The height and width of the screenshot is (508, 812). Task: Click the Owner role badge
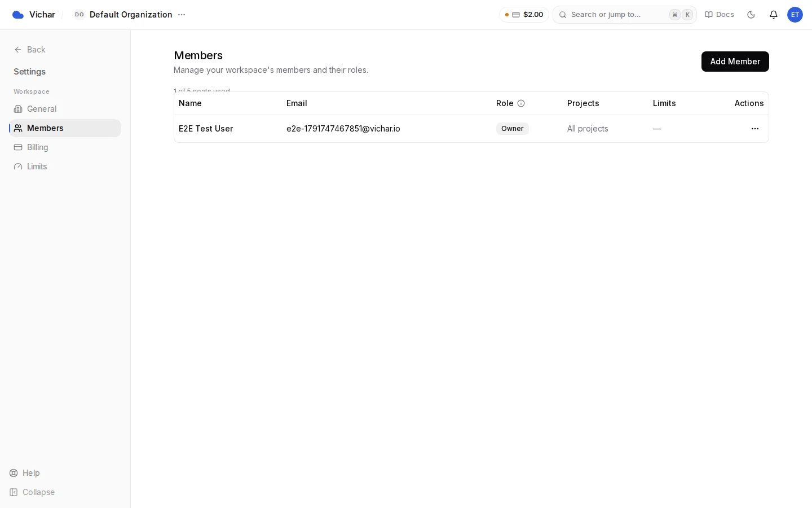point(513,129)
